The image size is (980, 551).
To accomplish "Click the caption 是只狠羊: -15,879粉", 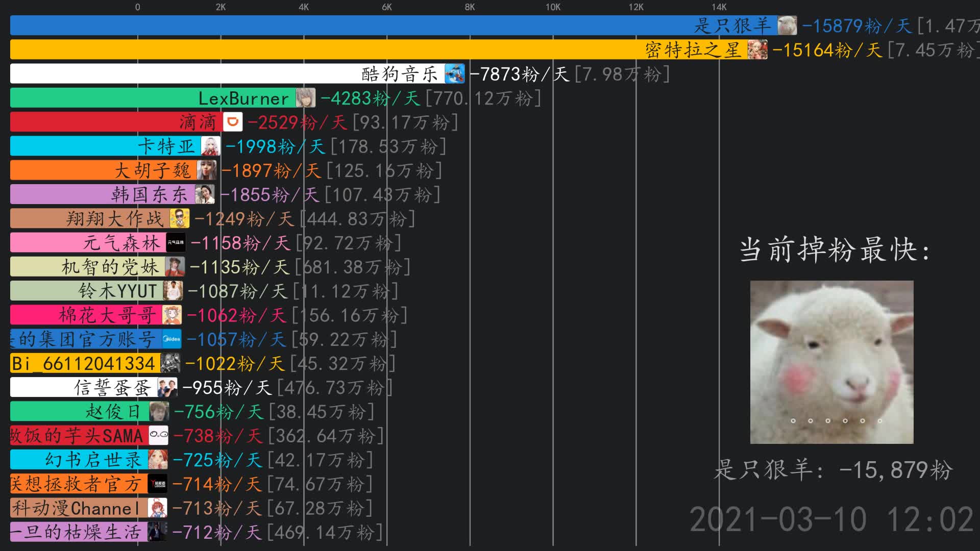I will click(x=833, y=469).
